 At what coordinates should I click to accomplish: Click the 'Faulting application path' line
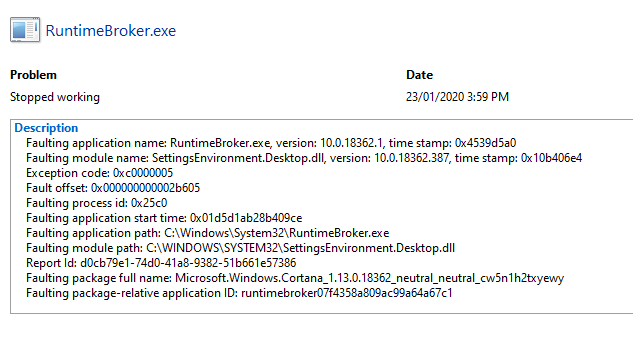click(208, 233)
